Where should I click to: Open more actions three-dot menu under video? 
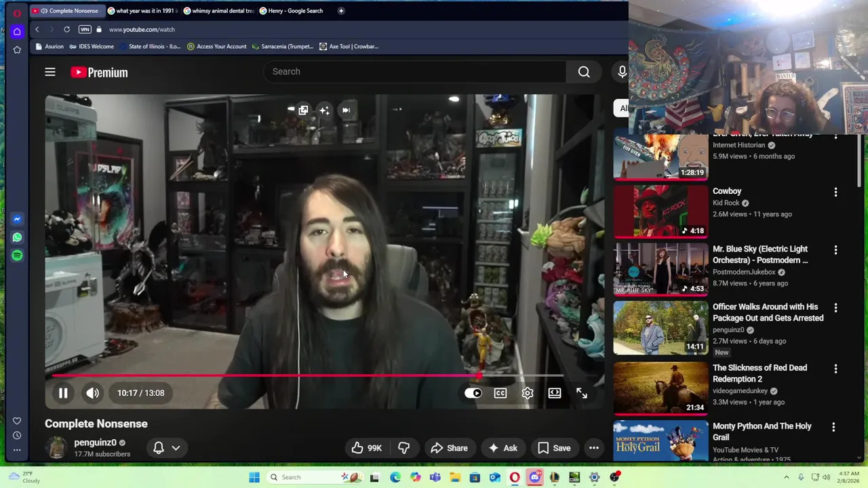point(594,448)
